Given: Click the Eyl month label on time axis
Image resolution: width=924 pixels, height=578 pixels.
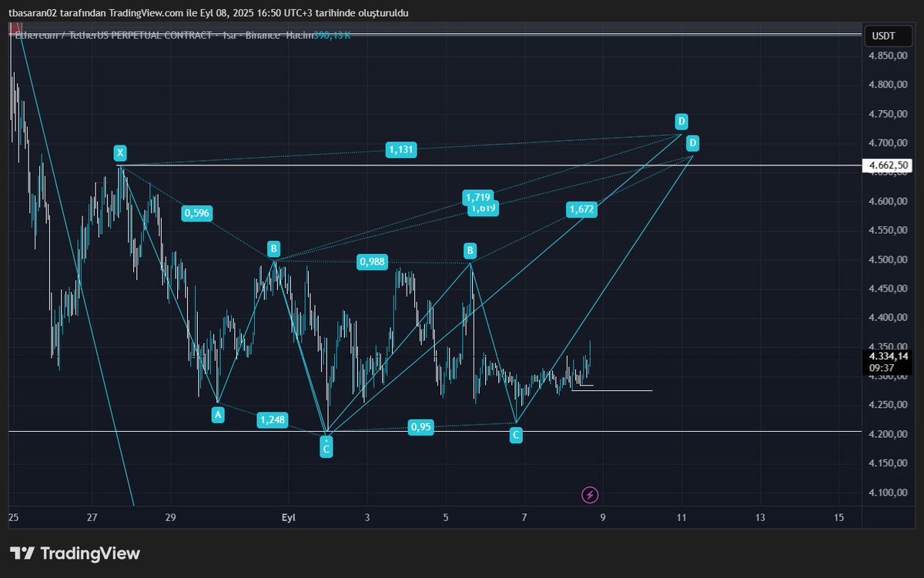Looking at the screenshot, I should click(x=289, y=517).
